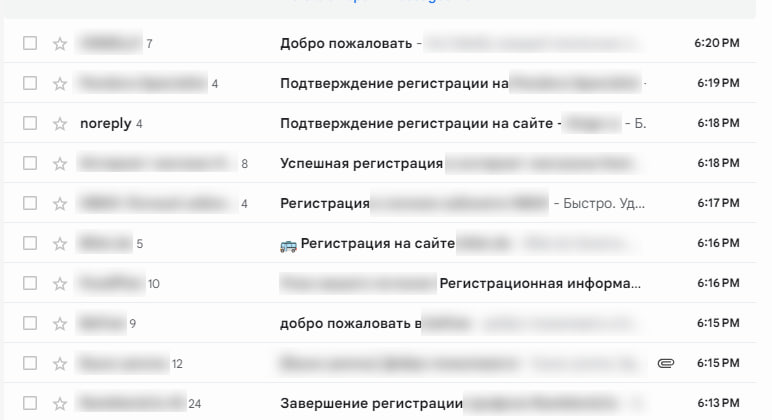
Task: Open the 'Подтверждение регистрации на сайте' email
Action: tap(417, 123)
